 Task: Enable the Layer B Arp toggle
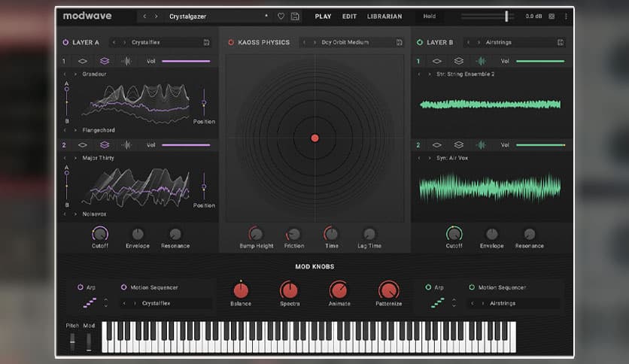coord(428,287)
